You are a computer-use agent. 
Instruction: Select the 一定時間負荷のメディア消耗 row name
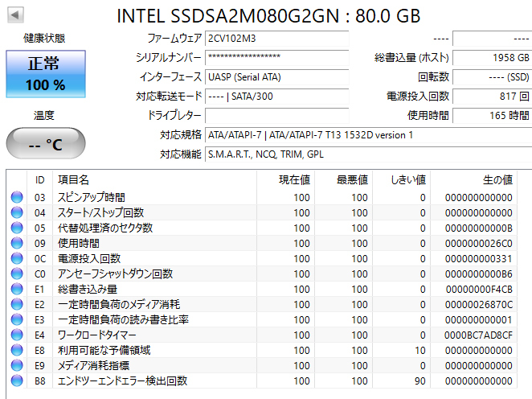119,304
